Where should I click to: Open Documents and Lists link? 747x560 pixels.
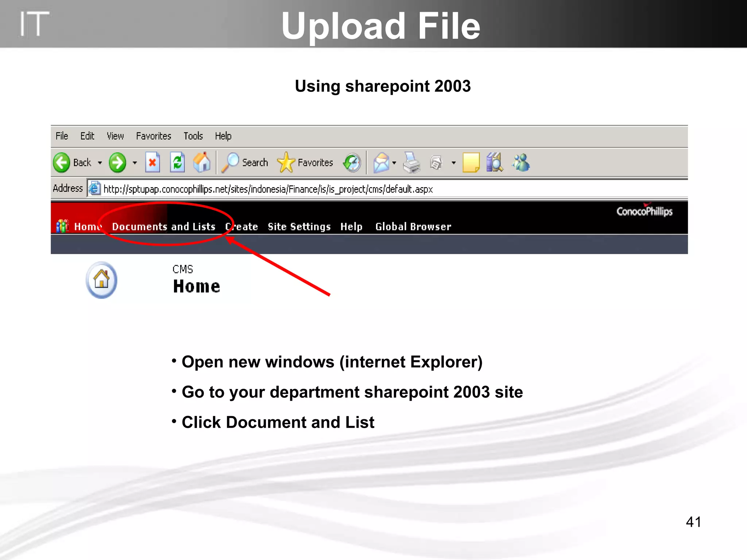(x=164, y=227)
